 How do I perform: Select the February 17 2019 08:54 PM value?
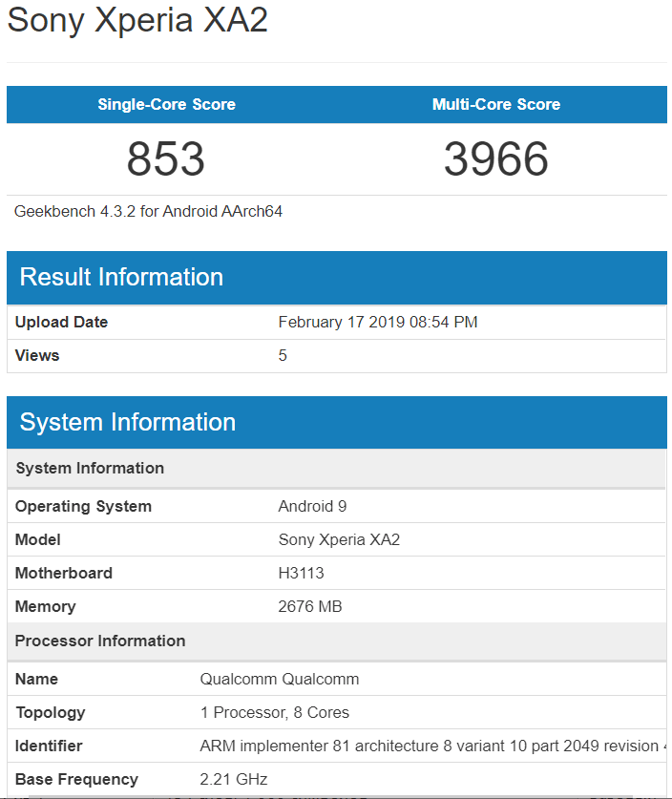378,322
